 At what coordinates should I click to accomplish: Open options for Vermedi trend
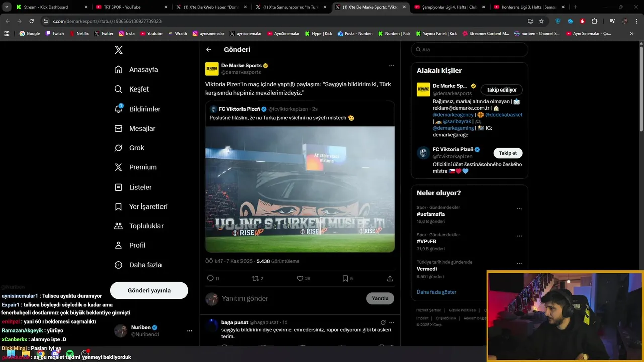(519, 263)
